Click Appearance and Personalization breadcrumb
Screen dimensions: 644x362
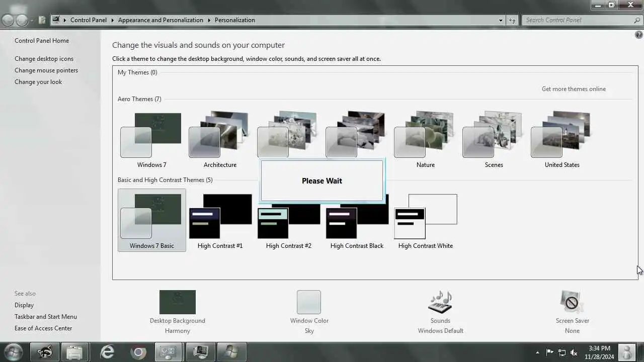160,20
